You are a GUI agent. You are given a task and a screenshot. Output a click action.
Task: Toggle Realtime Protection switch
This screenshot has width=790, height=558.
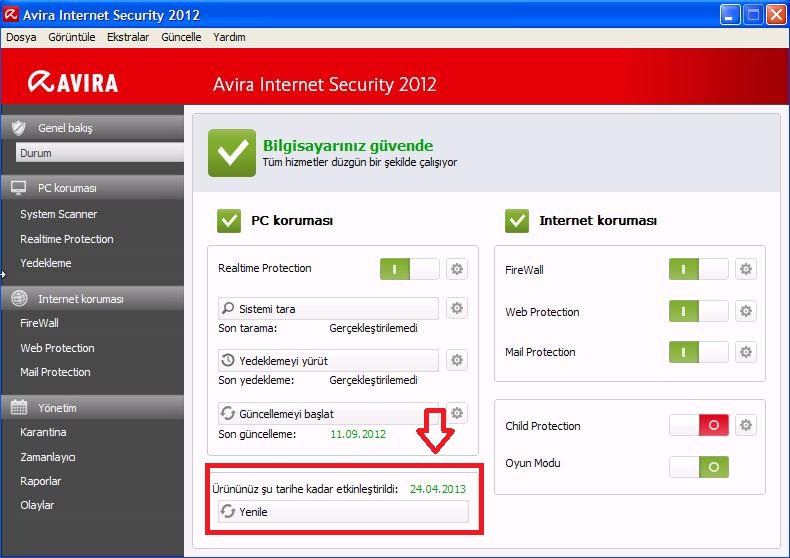coord(409,269)
